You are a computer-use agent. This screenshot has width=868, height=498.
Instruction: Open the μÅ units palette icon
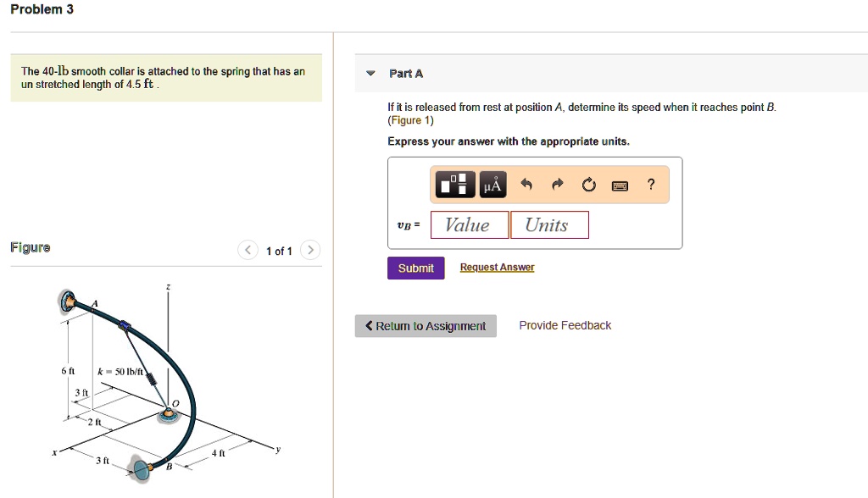[x=492, y=184]
